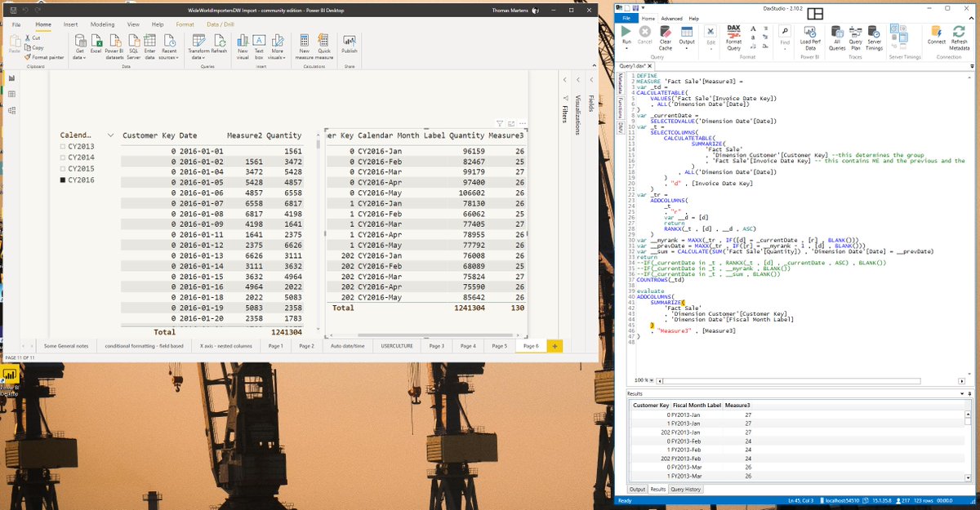980x510 pixels.
Task: Open the Modeling ribbon tab
Action: (x=102, y=24)
